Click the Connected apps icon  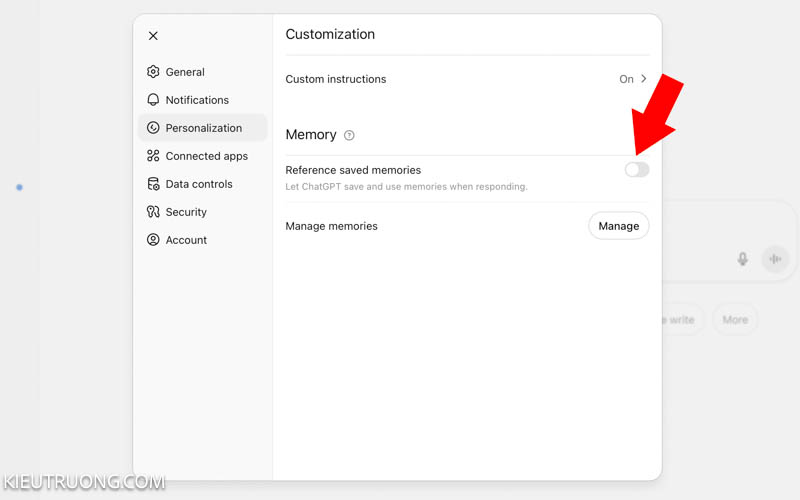point(153,156)
